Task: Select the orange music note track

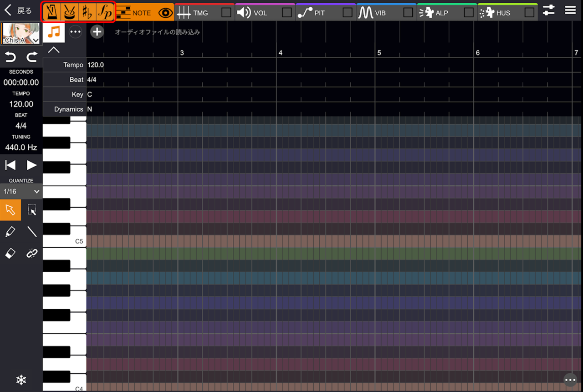Action: tap(54, 32)
